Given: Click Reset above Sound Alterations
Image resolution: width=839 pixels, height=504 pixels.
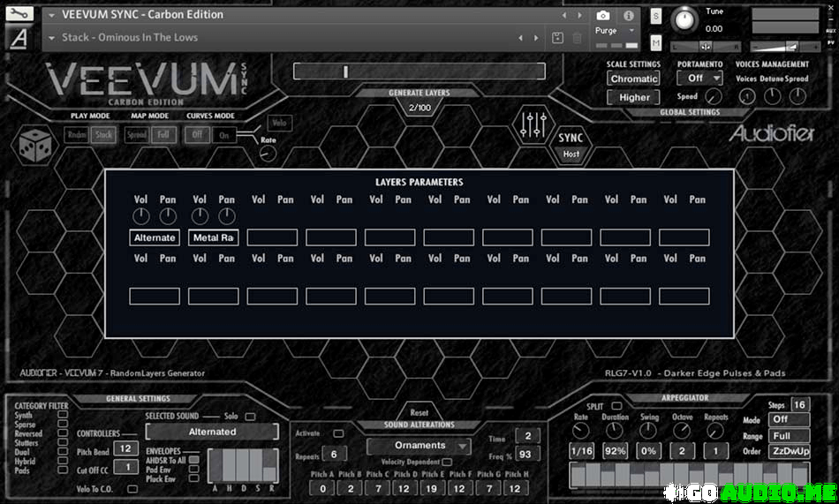Looking at the screenshot, I should pyautogui.click(x=419, y=412).
